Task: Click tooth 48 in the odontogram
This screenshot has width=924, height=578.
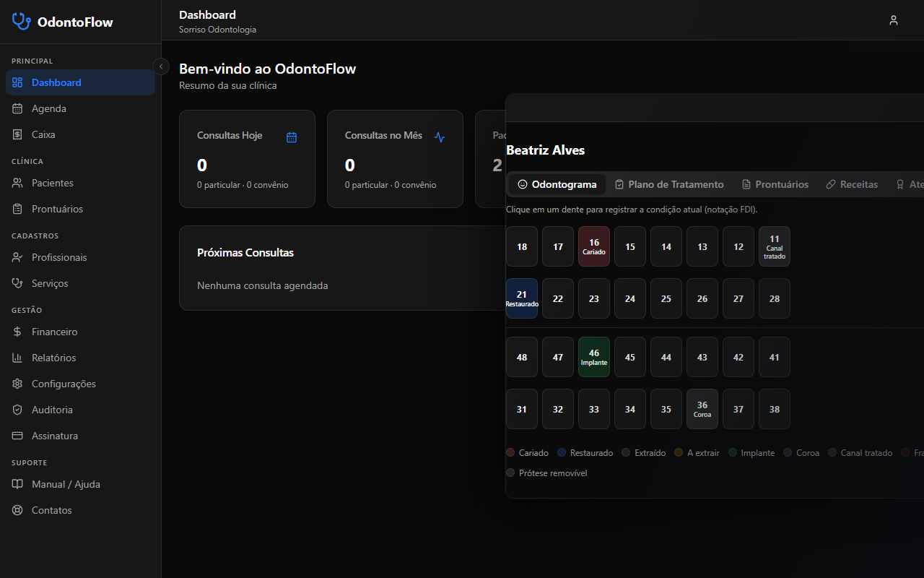Action: (522, 357)
